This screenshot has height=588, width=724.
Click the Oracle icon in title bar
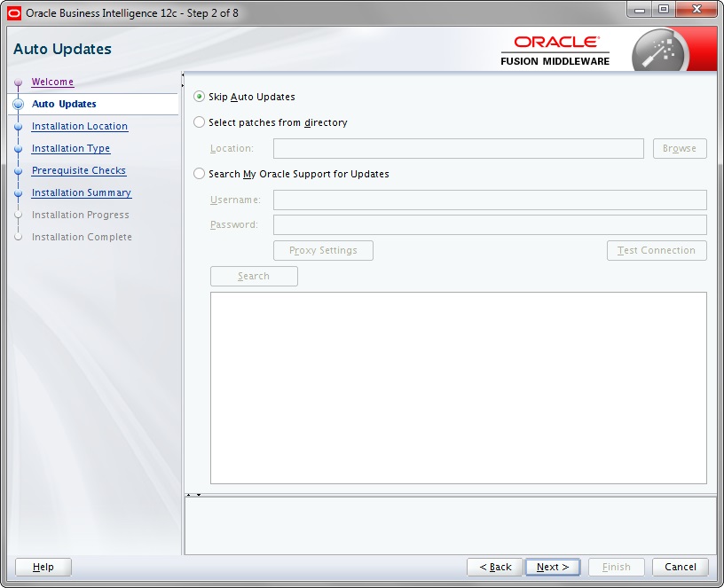[14, 13]
